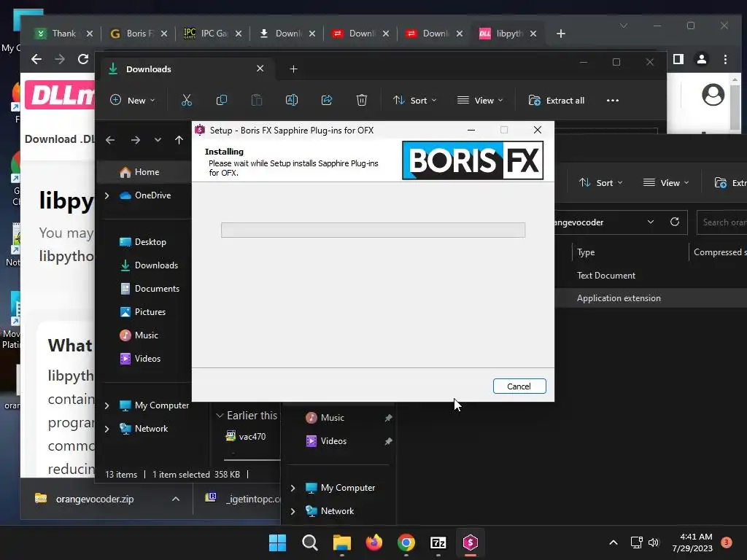Collapse the Earlier this group
This screenshot has width=747, height=560.
coord(220,416)
